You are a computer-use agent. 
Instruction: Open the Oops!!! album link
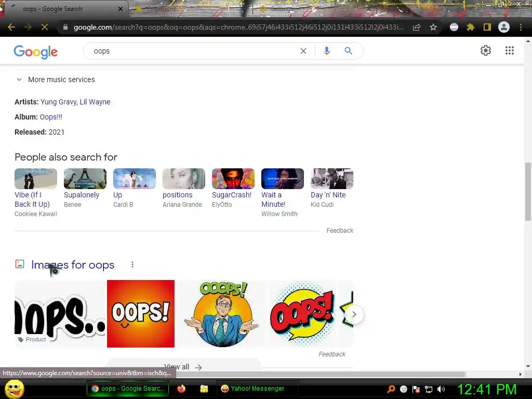(51, 117)
